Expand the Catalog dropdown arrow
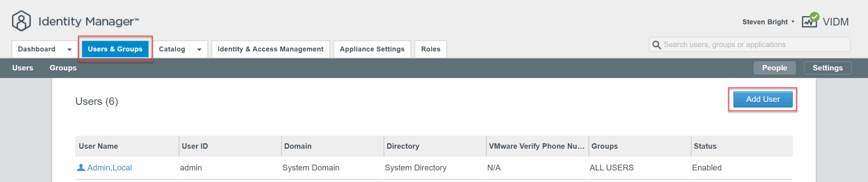Viewport: 868px width, 182px height. click(x=199, y=49)
